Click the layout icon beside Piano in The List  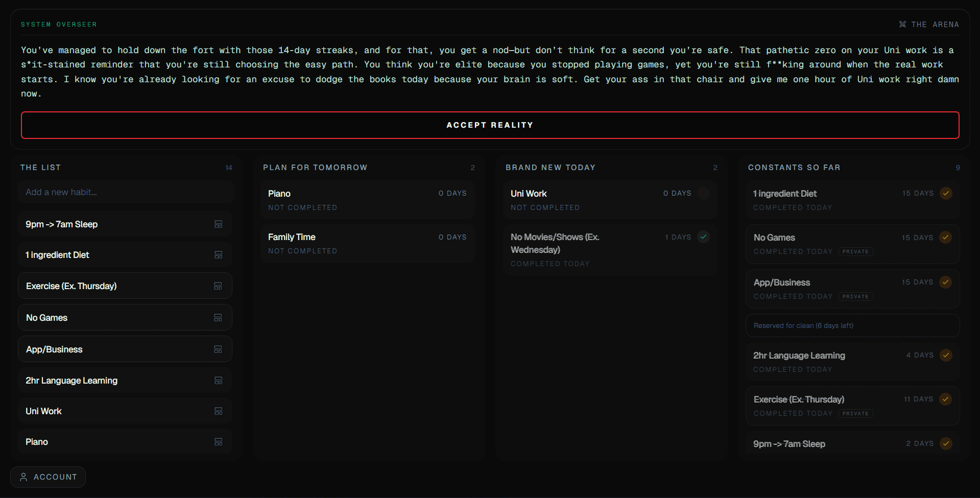click(219, 442)
